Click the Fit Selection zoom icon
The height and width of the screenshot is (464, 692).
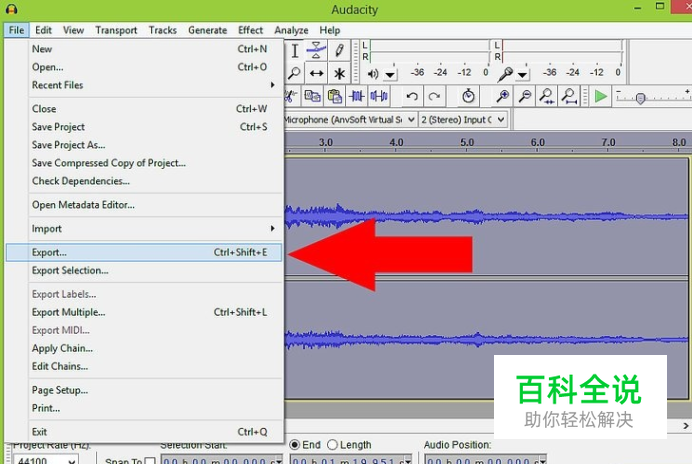pyautogui.click(x=547, y=96)
